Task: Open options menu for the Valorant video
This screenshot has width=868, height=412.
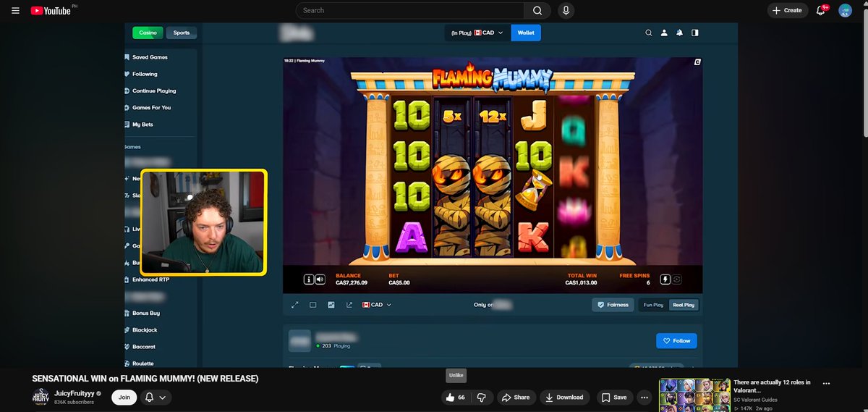Action: pyautogui.click(x=826, y=384)
